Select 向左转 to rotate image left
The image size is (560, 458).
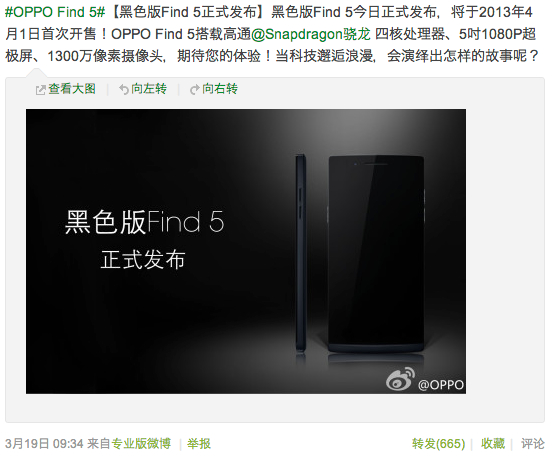tap(149, 89)
